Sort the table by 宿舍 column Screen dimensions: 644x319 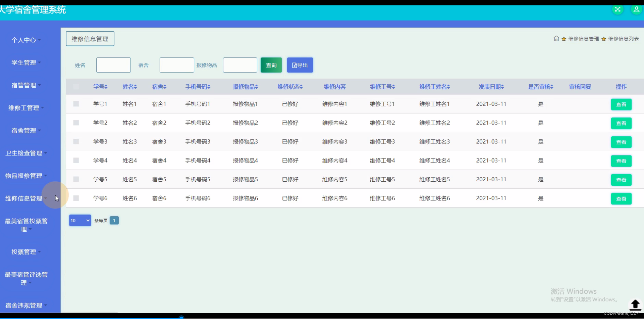coord(159,87)
